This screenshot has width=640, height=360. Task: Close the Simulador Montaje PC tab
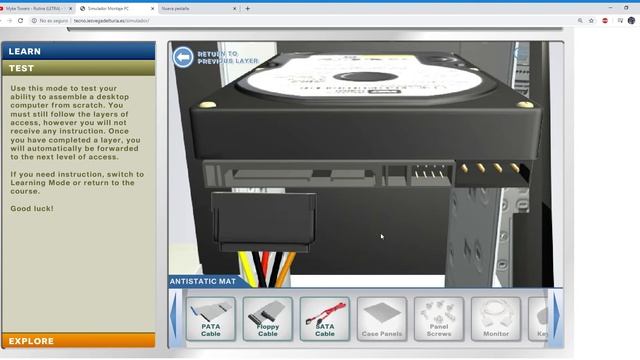click(153, 9)
